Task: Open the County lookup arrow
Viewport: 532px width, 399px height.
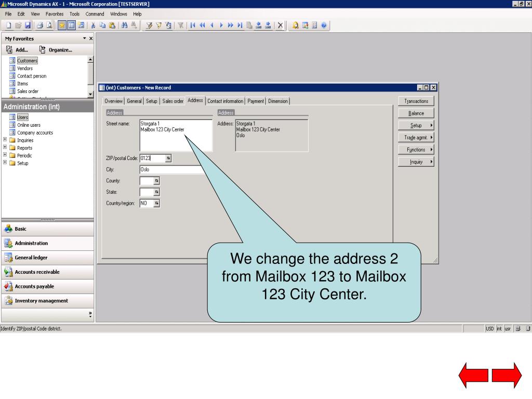Action: 156,181
